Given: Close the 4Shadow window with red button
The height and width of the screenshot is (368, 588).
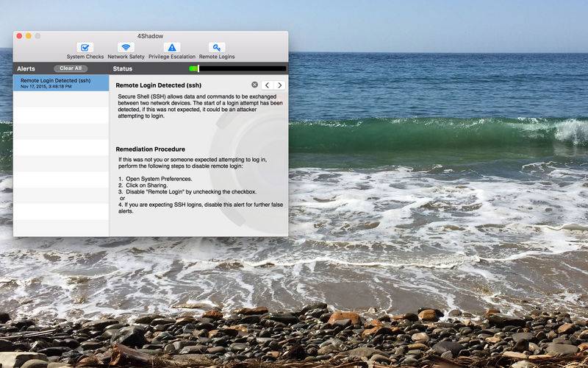Looking at the screenshot, I should (x=19, y=36).
